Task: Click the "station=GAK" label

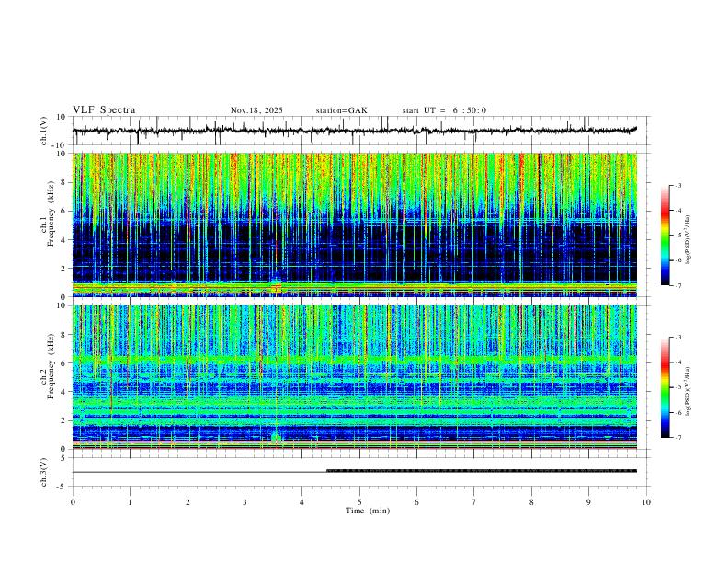Action: 342,110
